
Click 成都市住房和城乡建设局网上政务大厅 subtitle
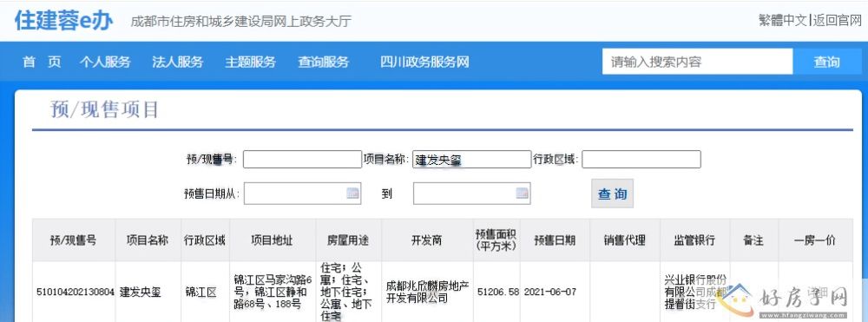coord(240,22)
